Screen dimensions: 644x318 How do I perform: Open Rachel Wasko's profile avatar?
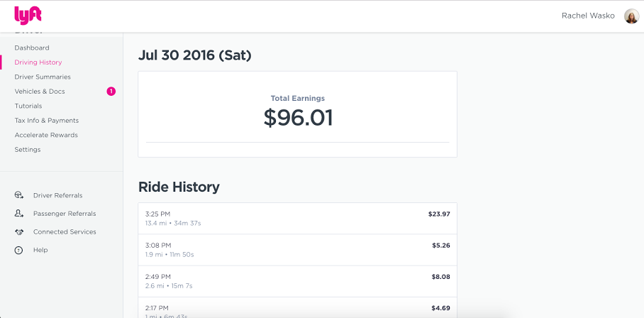pyautogui.click(x=631, y=16)
